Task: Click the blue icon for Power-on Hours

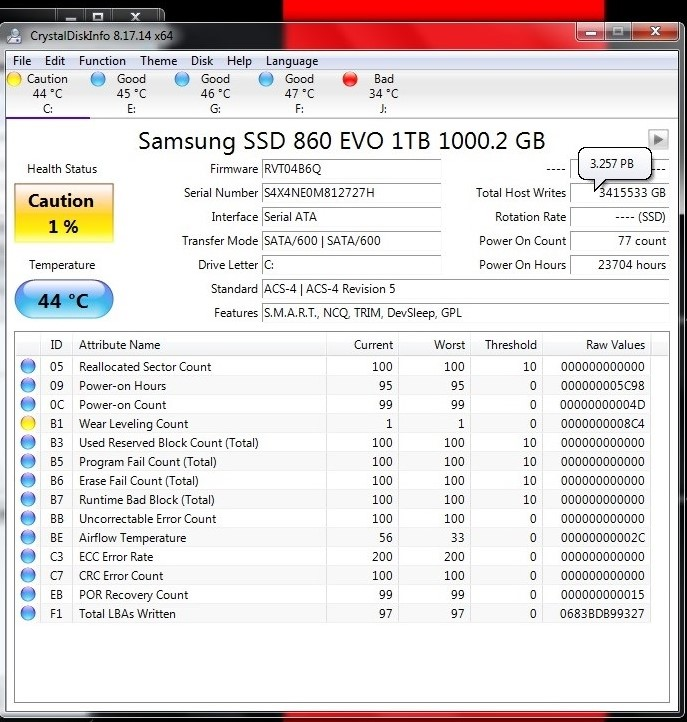Action: [28, 385]
